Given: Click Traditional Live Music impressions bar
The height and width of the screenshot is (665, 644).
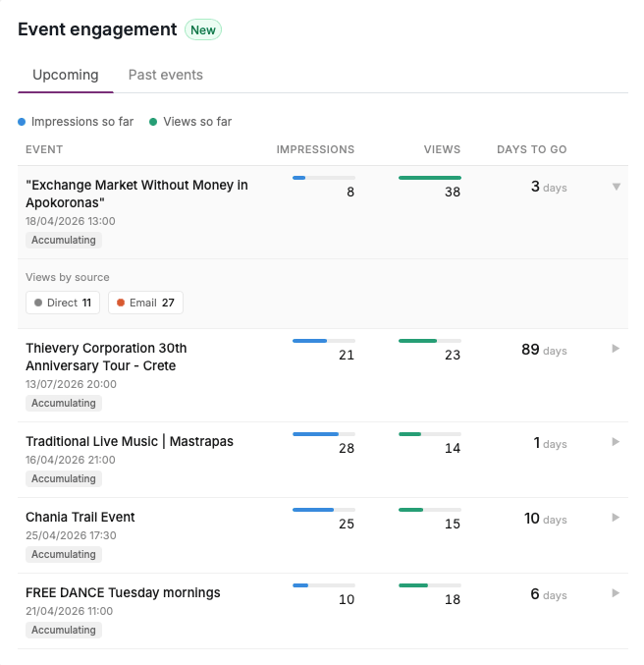Looking at the screenshot, I should (324, 434).
